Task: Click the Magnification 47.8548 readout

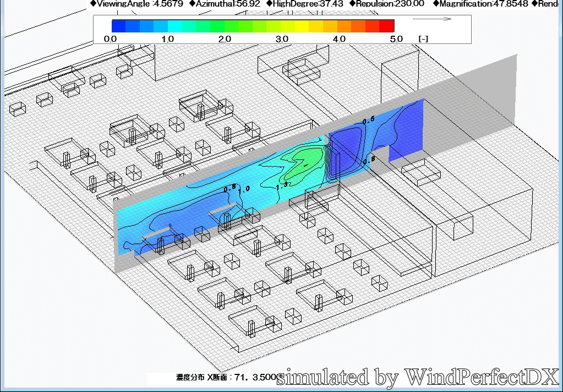Action: [x=480, y=3]
